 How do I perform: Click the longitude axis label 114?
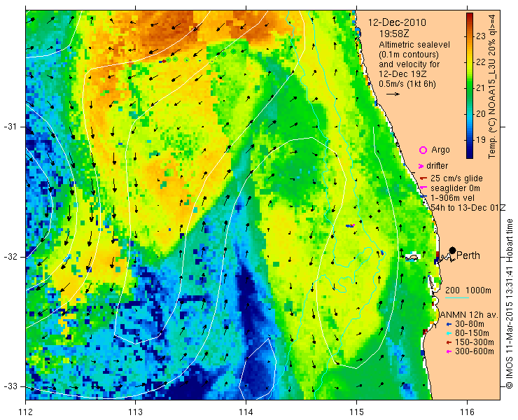click(x=246, y=412)
